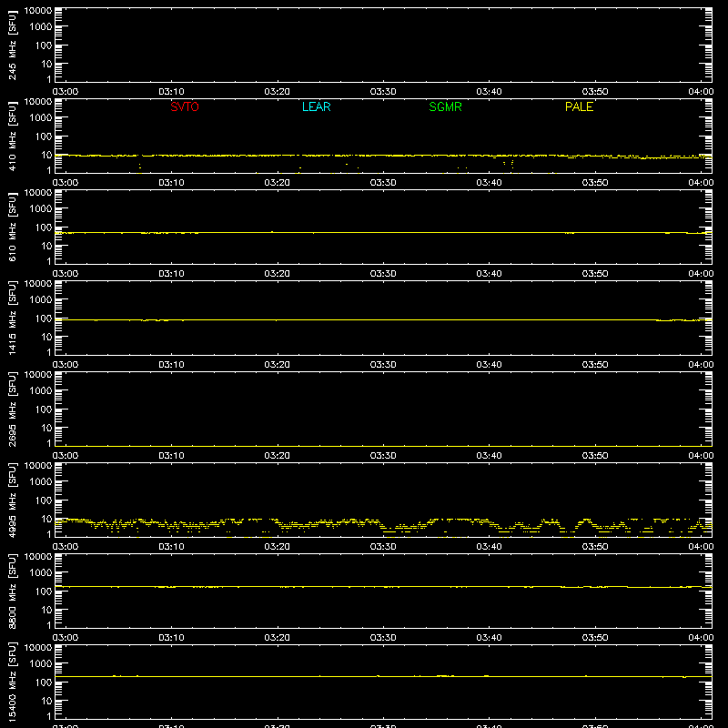Click 03:00 time label below 8800 MHz panel
This screenshot has height=728, width=728.
pos(66,638)
